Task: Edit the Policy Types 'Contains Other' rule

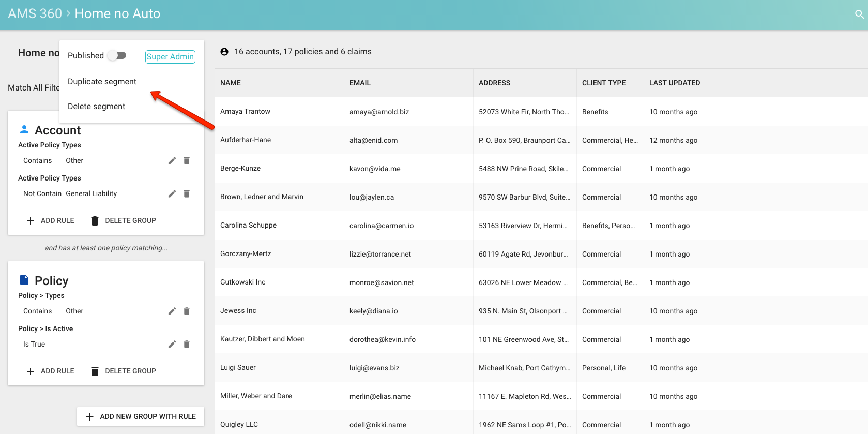Action: (x=172, y=311)
